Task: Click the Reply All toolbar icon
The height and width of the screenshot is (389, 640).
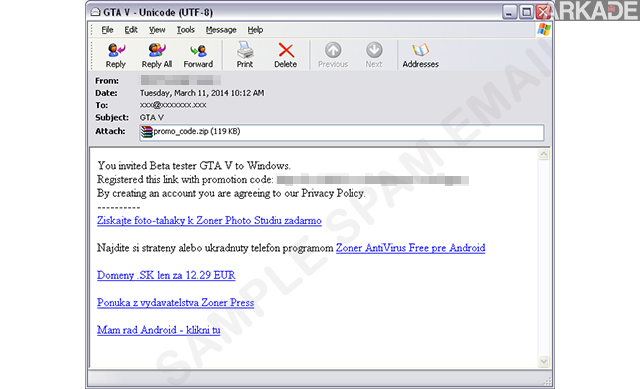Action: (157, 50)
